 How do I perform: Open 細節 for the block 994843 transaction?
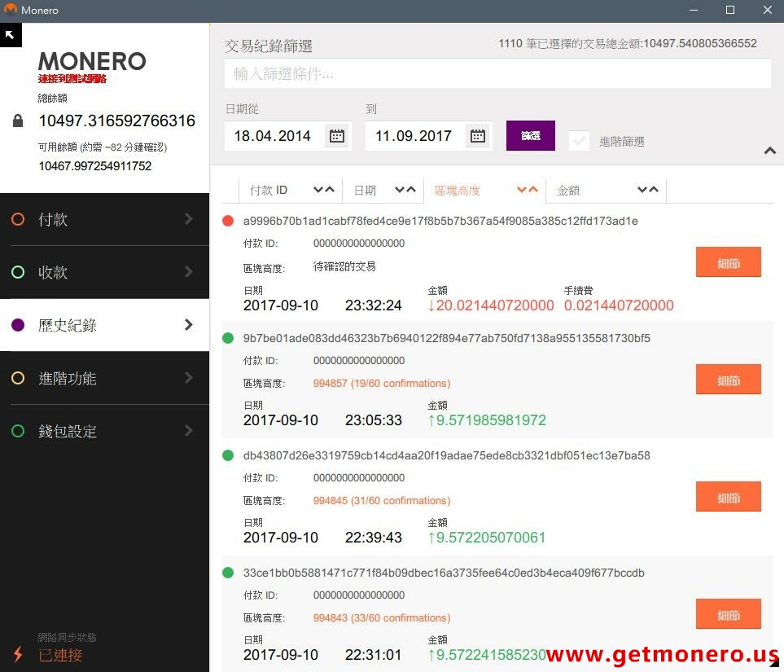point(729,613)
